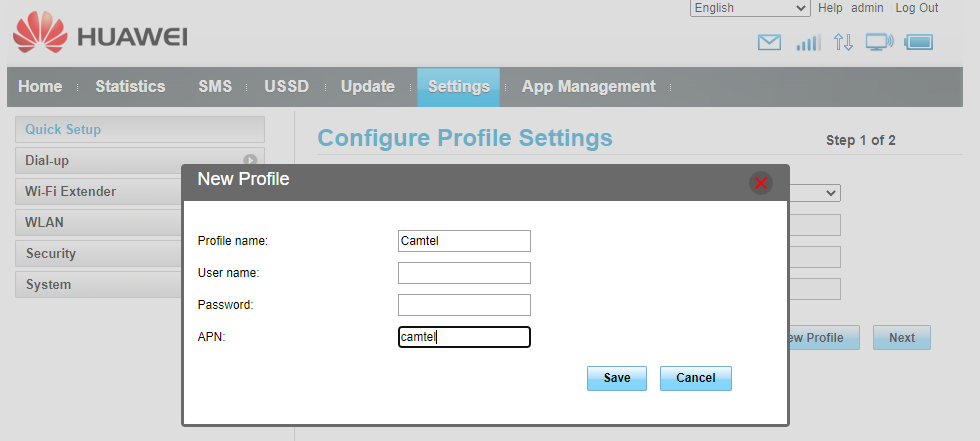The image size is (980, 441).
Task: Open the messages envelope icon
Action: [769, 42]
